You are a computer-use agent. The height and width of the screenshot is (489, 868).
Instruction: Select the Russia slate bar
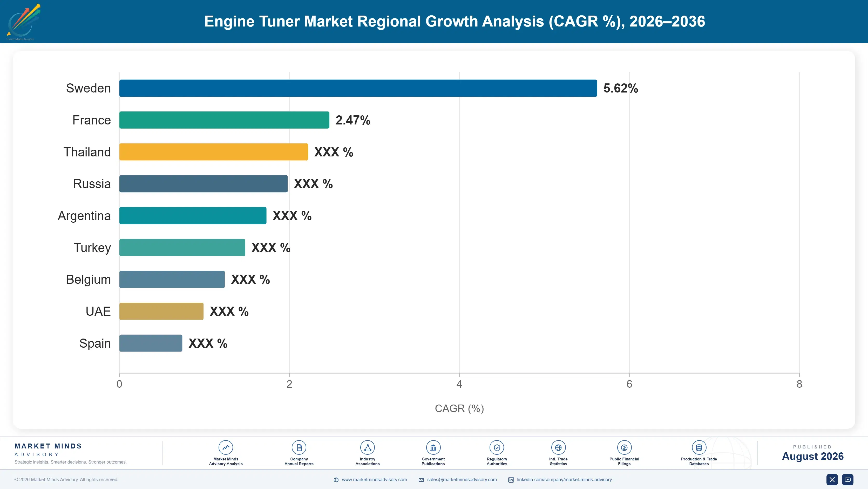click(204, 184)
